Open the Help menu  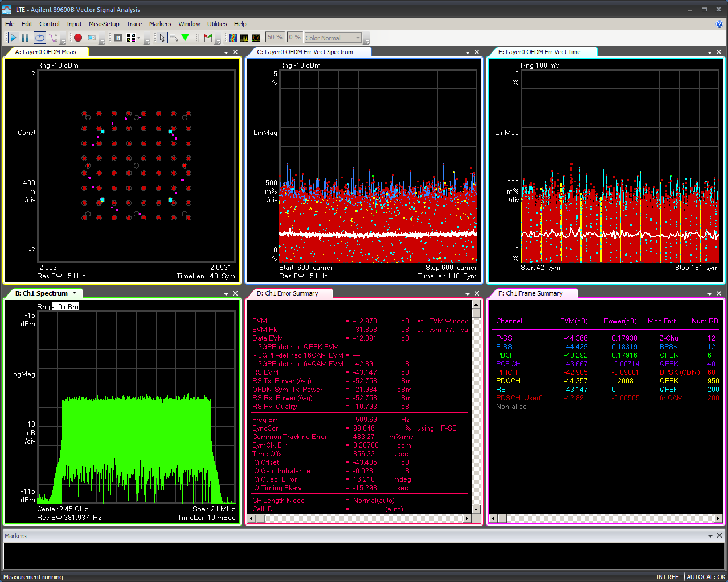coord(240,24)
